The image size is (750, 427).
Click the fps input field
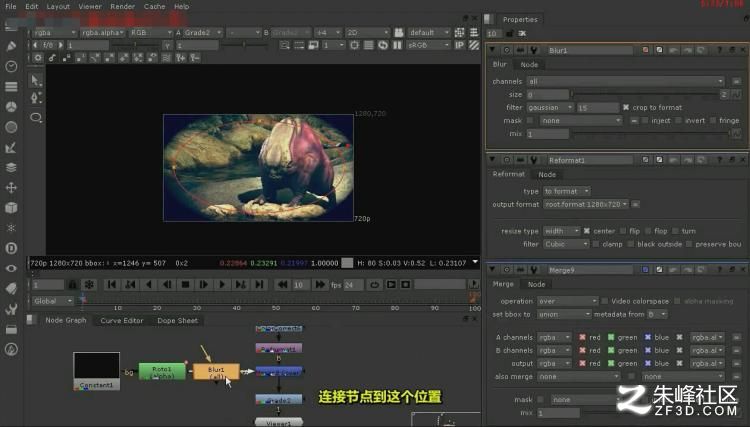pos(353,285)
